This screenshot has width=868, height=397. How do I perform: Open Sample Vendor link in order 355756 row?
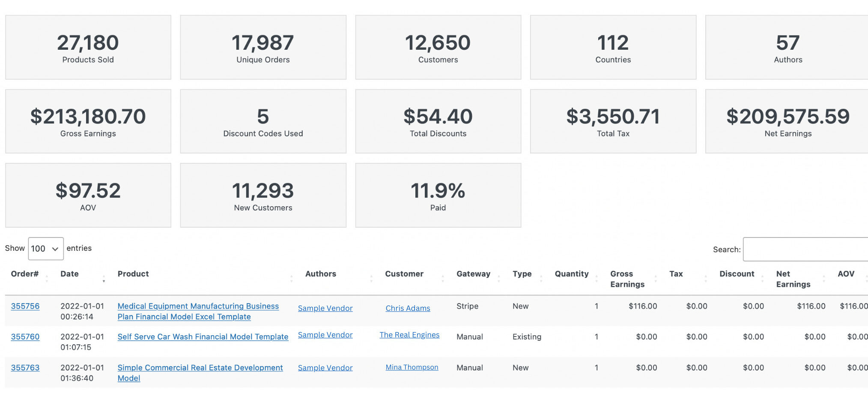pos(325,308)
